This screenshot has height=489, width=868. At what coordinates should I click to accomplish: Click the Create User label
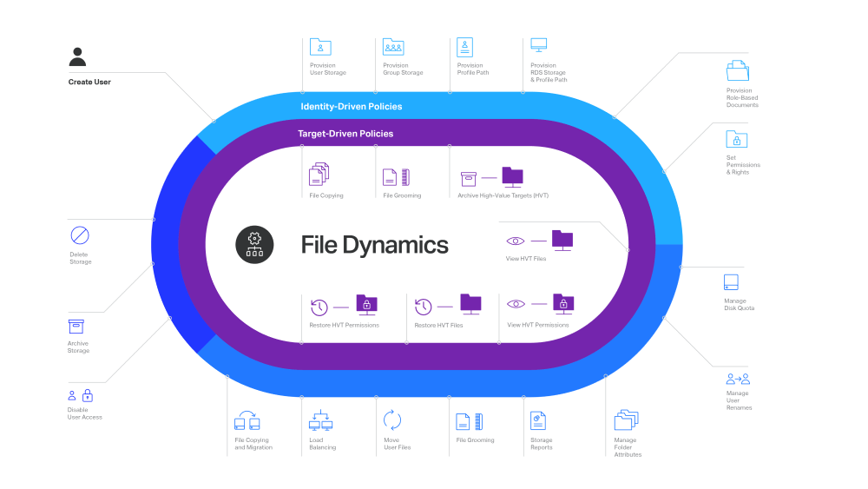[x=89, y=82]
